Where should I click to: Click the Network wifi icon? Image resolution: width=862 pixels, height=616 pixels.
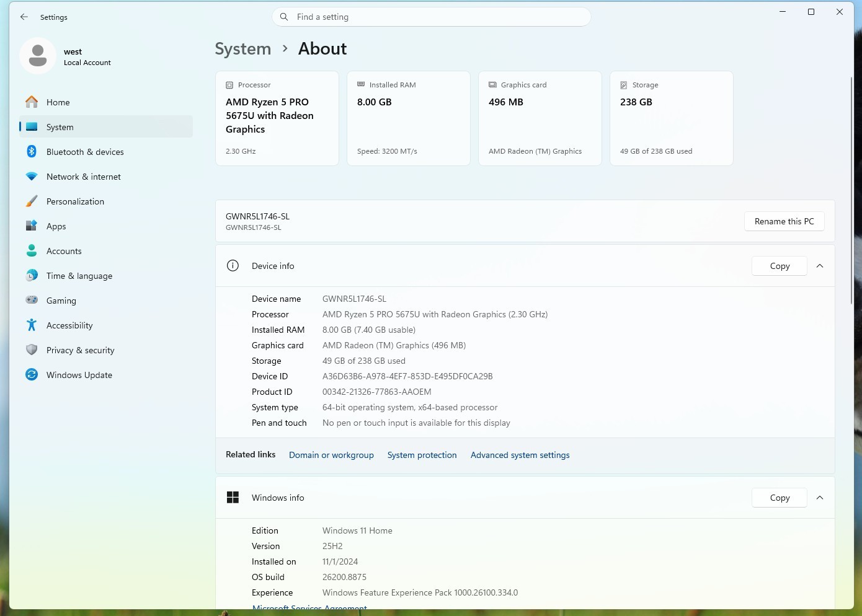32,177
